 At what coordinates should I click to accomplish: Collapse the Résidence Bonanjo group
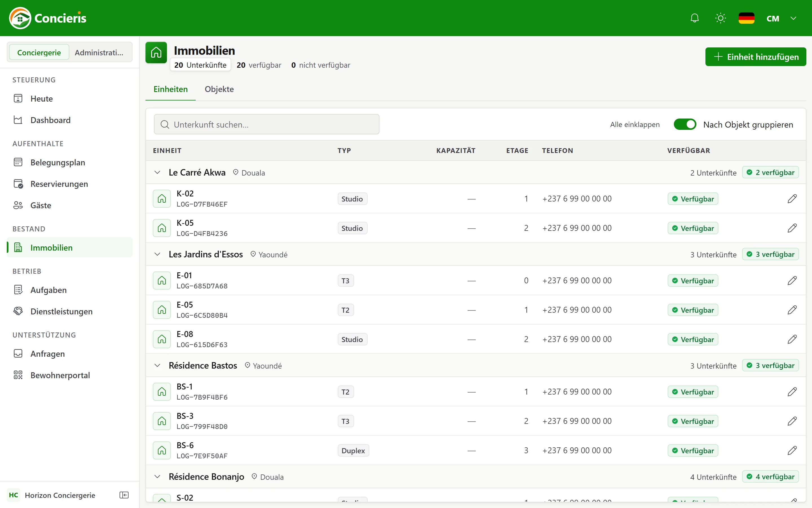coord(157,476)
